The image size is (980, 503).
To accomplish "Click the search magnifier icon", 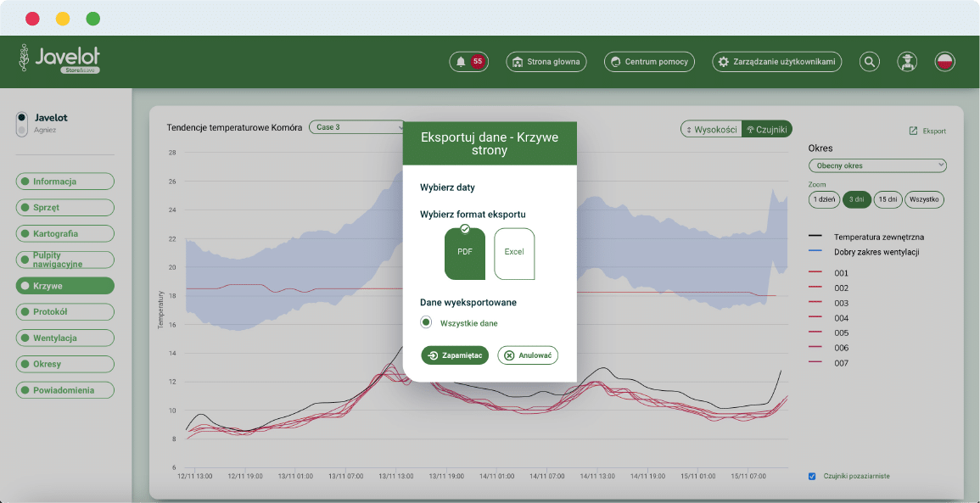I will (x=870, y=62).
